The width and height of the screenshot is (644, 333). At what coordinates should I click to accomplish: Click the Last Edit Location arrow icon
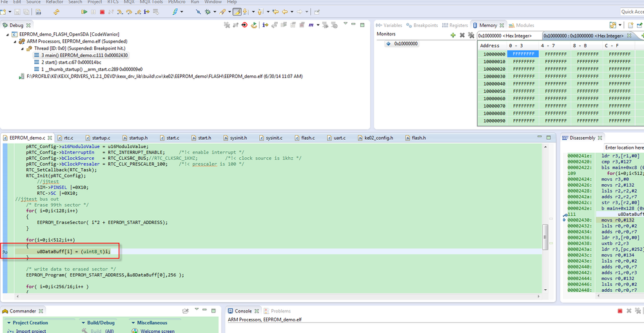pyautogui.click(x=275, y=12)
